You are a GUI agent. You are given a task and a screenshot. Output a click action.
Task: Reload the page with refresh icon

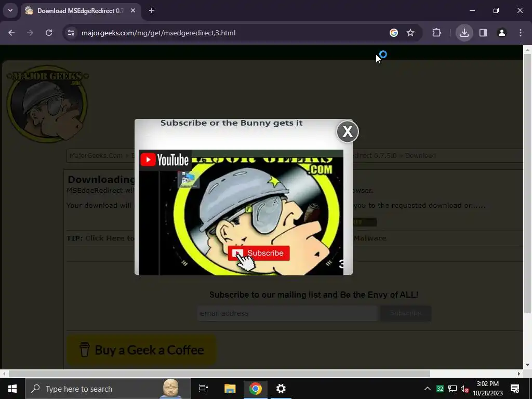(49, 33)
